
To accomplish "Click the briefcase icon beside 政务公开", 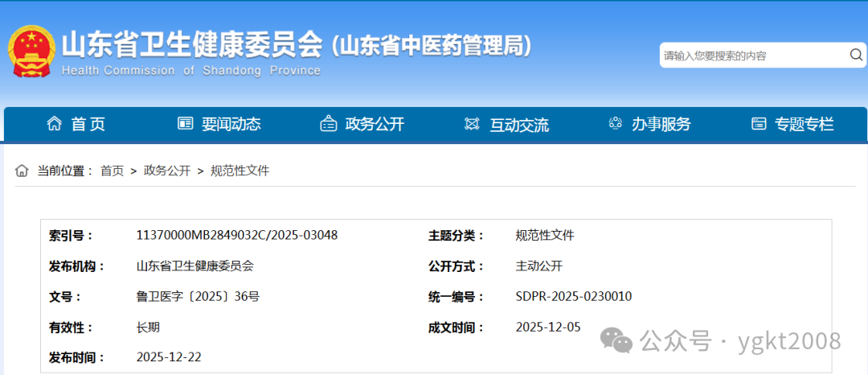I will (x=328, y=123).
